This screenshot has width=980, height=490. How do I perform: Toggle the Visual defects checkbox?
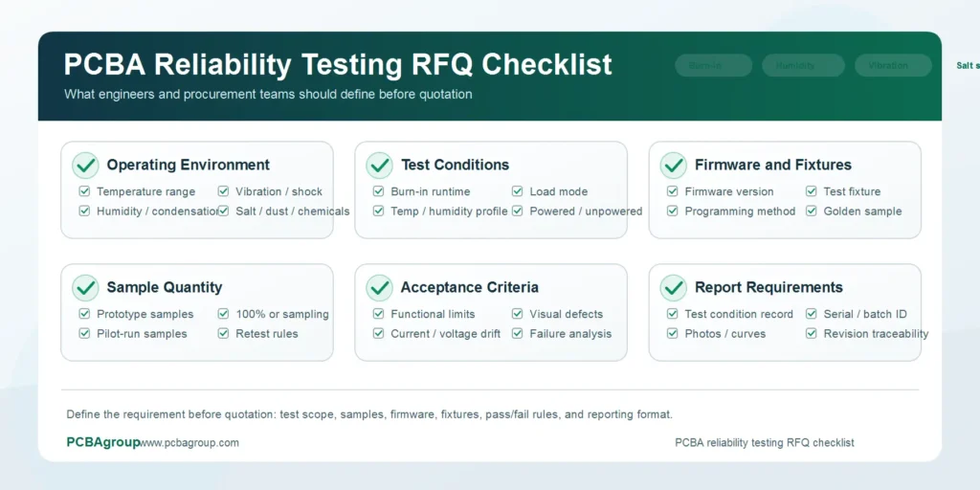coord(518,314)
